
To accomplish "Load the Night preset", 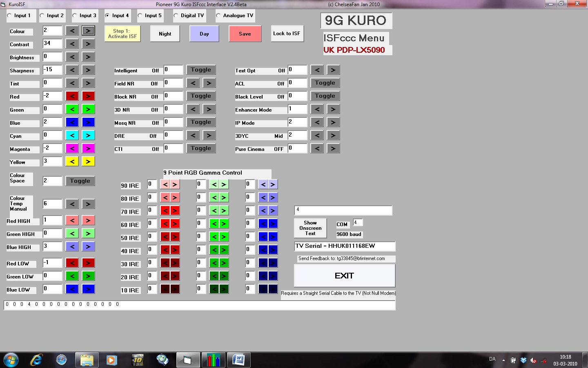I will pyautogui.click(x=165, y=34).
